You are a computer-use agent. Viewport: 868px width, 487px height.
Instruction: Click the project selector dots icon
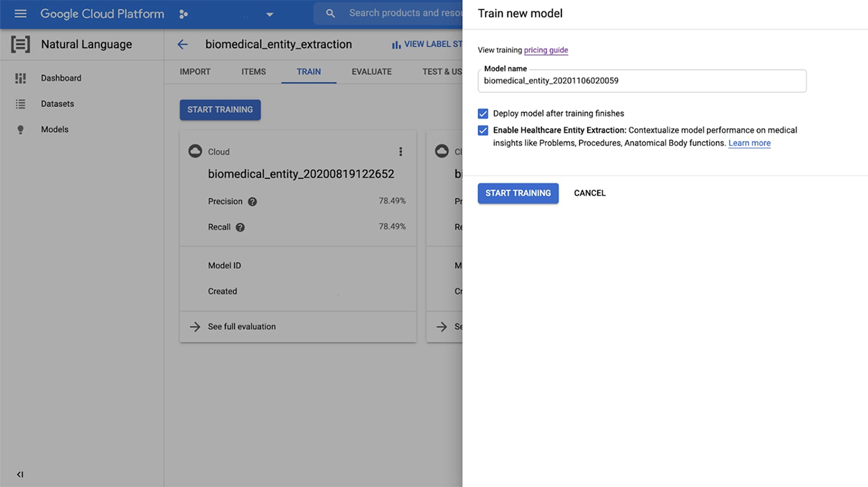(x=184, y=14)
